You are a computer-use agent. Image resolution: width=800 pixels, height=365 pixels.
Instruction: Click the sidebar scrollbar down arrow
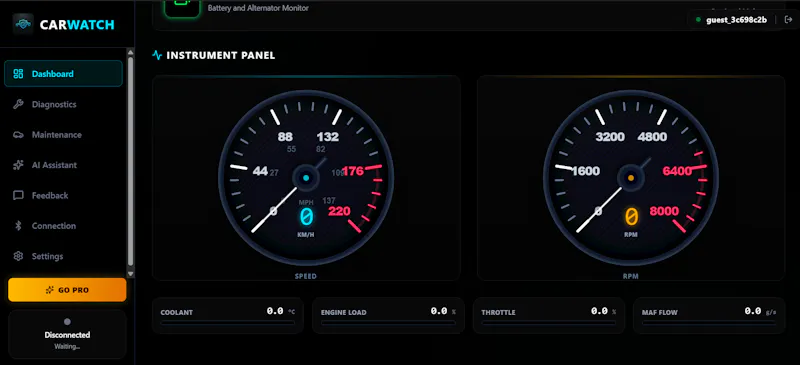pos(131,274)
